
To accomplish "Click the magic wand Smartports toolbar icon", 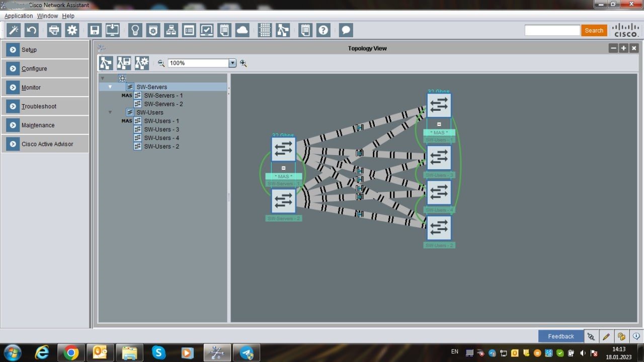I will click(x=14, y=30).
